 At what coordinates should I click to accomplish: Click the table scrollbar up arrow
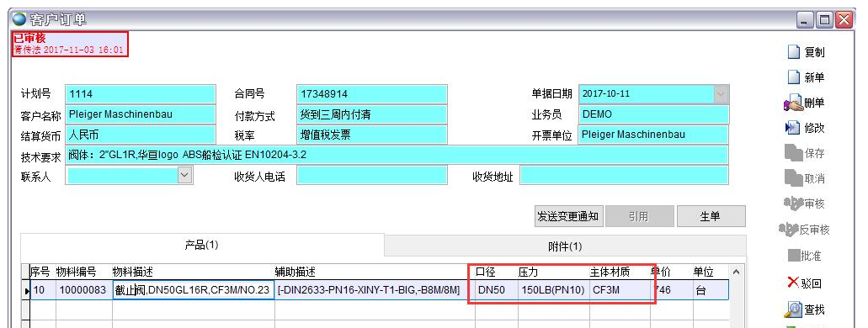tap(736, 272)
